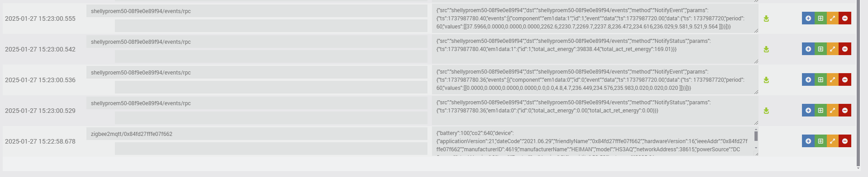Click payload text area of 15:23:00.542 message
This screenshot has width=868, height=177.
point(595,49)
